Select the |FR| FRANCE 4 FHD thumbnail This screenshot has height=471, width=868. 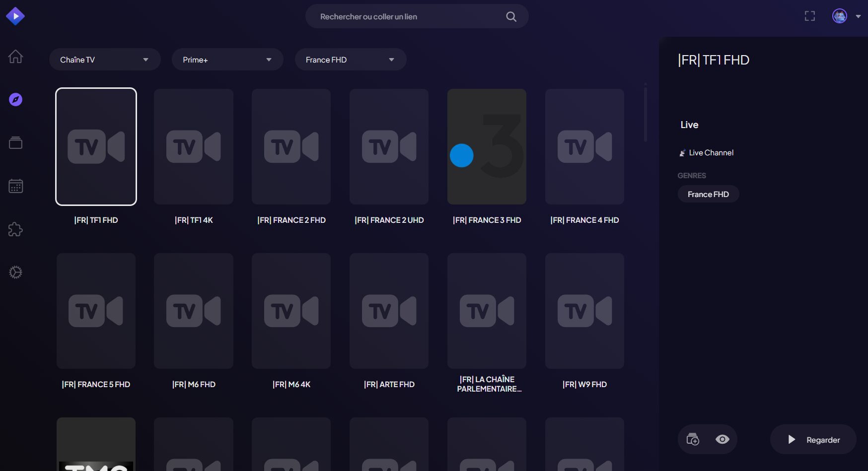[585, 146]
